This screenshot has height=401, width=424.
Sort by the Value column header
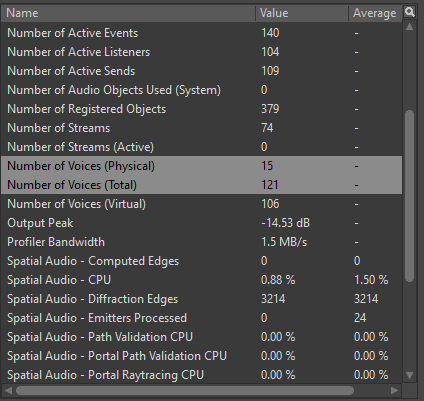point(302,13)
